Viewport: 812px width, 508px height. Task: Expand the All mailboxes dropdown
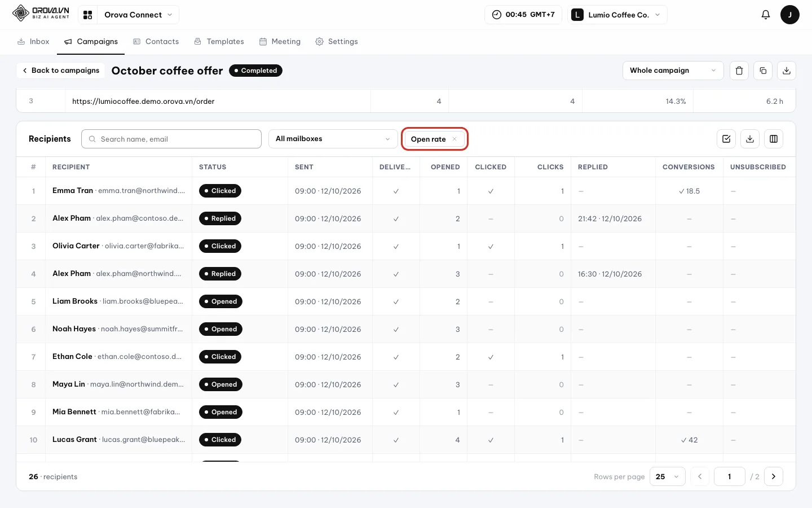[x=333, y=139]
